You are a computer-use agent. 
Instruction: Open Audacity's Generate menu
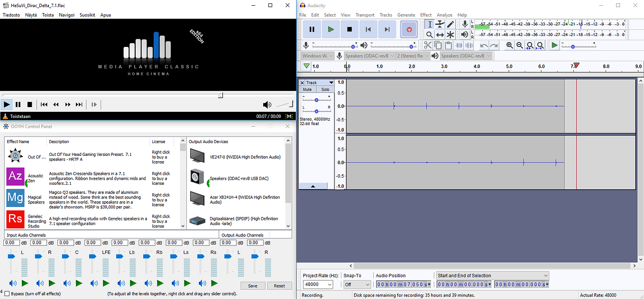coord(406,15)
